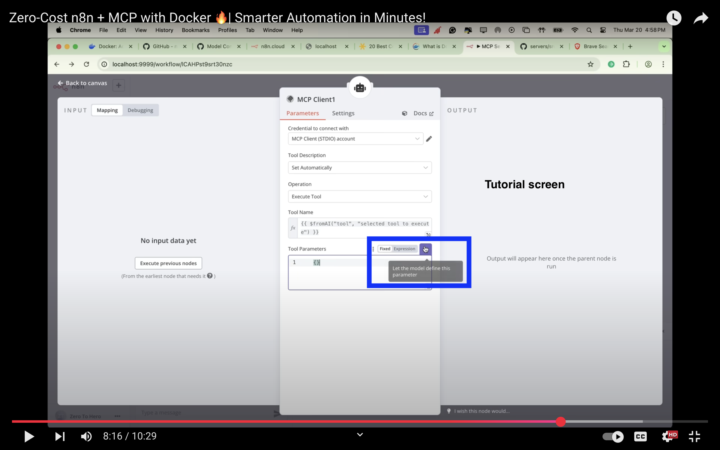This screenshot has height=450, width=720.
Task: Open the Docs link
Action: [x=420, y=113]
